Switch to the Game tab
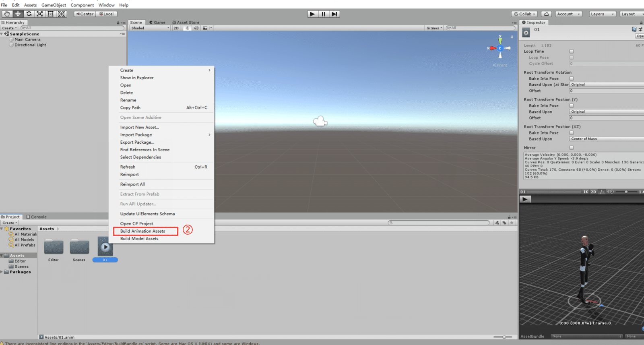Screen dimensions: 644x345 157,23
